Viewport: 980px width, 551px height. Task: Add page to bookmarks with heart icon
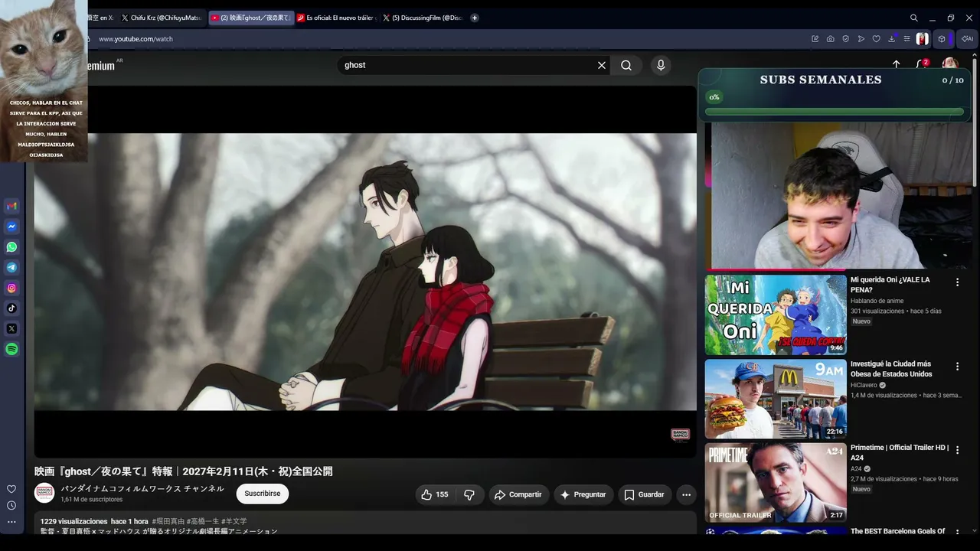[x=877, y=39]
